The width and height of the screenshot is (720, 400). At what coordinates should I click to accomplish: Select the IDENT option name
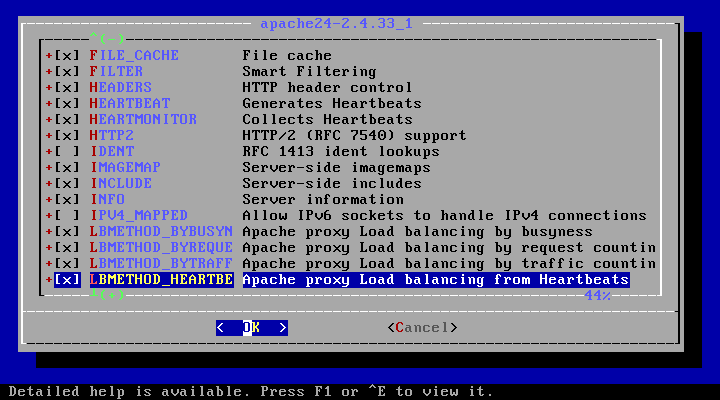(x=112, y=152)
